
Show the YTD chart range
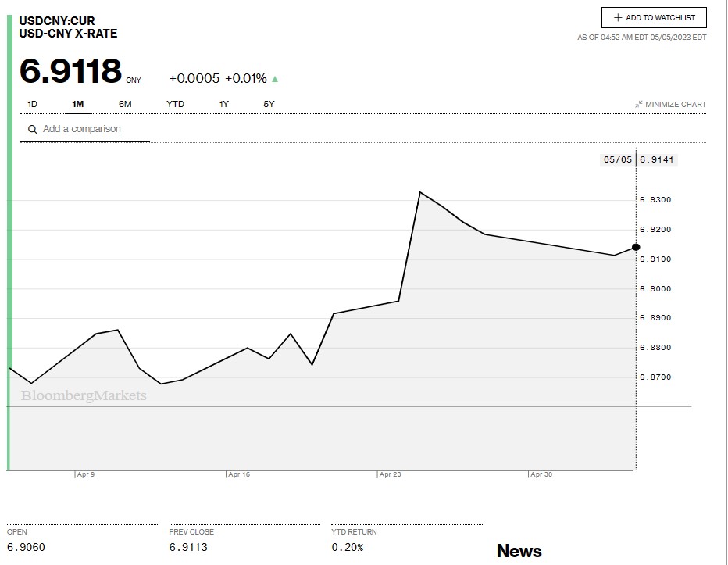tap(175, 104)
